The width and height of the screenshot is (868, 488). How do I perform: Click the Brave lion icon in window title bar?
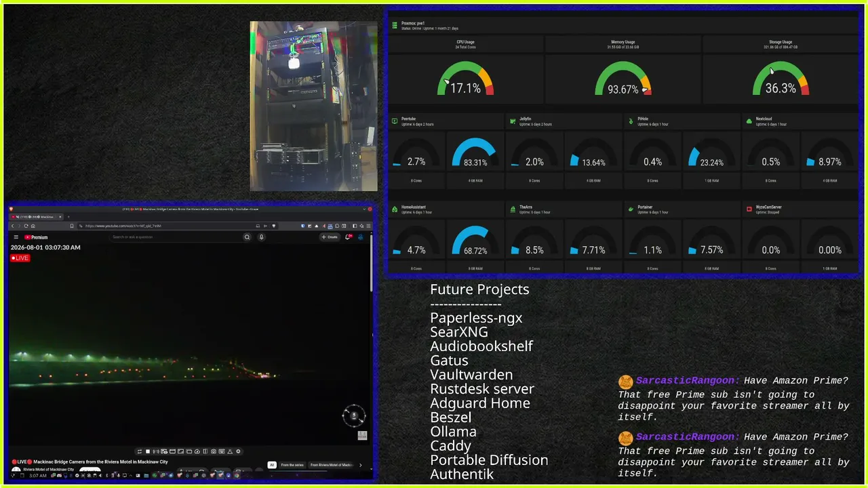pyautogui.click(x=11, y=209)
